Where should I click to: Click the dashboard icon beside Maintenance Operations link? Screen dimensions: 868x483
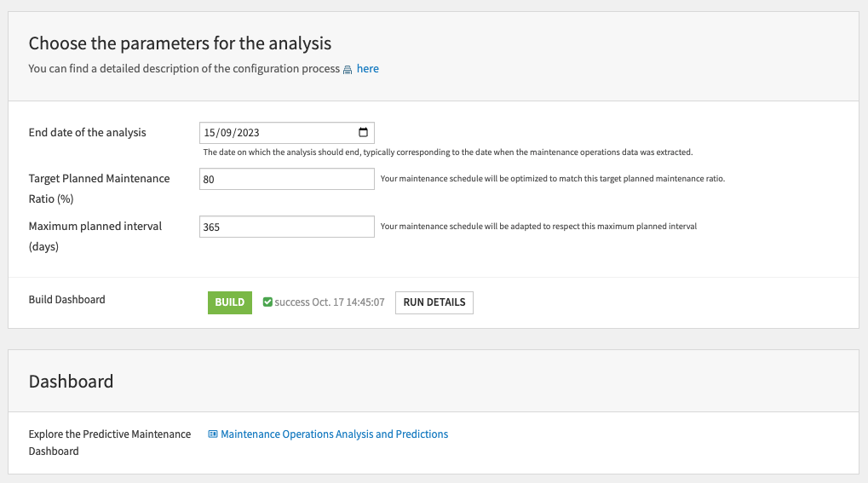pyautogui.click(x=213, y=434)
